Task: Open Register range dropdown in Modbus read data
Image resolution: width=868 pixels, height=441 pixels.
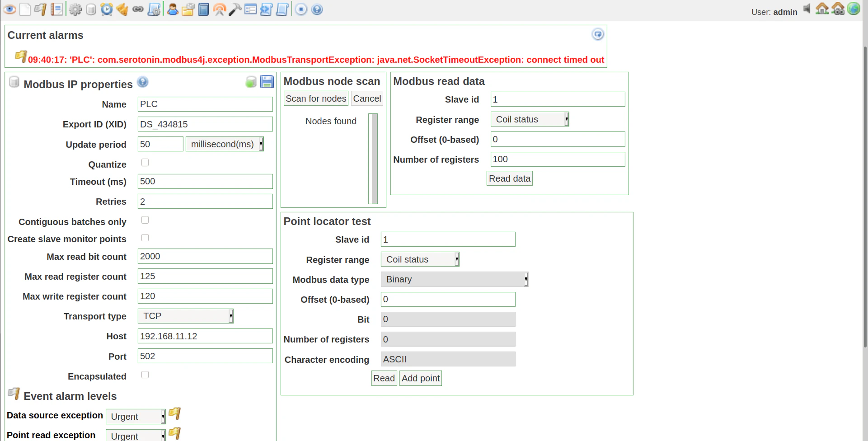Action: point(530,119)
